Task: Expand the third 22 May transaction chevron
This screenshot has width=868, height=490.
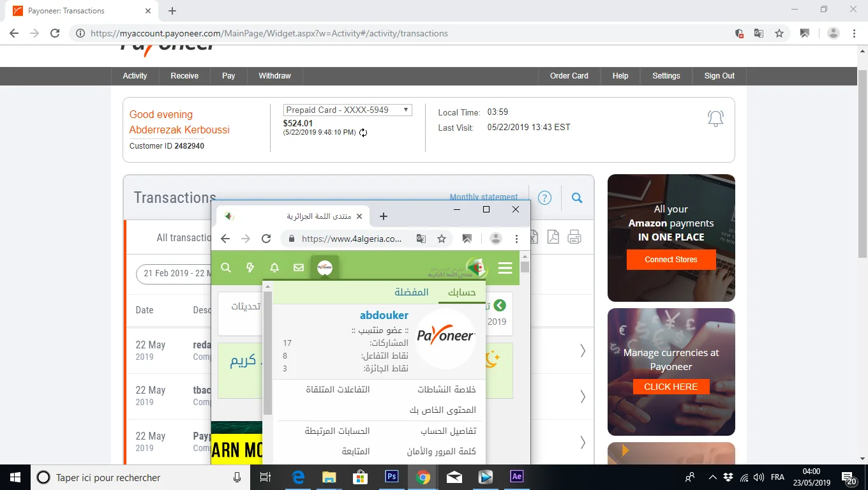Action: coord(583,442)
